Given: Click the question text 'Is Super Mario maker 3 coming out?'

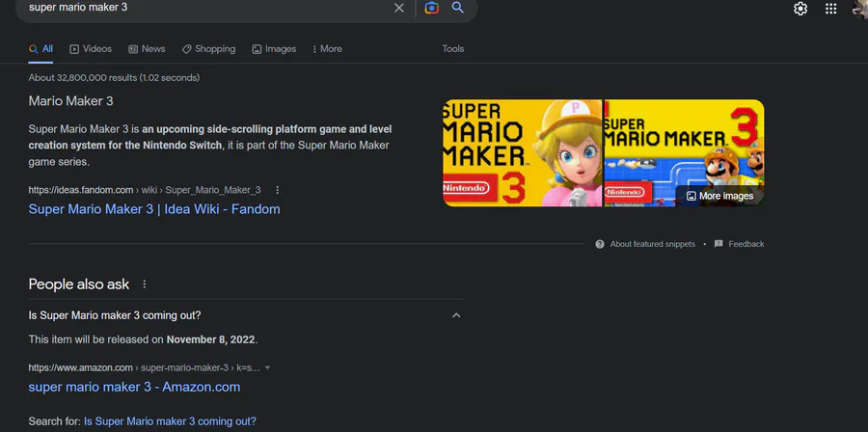Looking at the screenshot, I should pyautogui.click(x=115, y=315).
